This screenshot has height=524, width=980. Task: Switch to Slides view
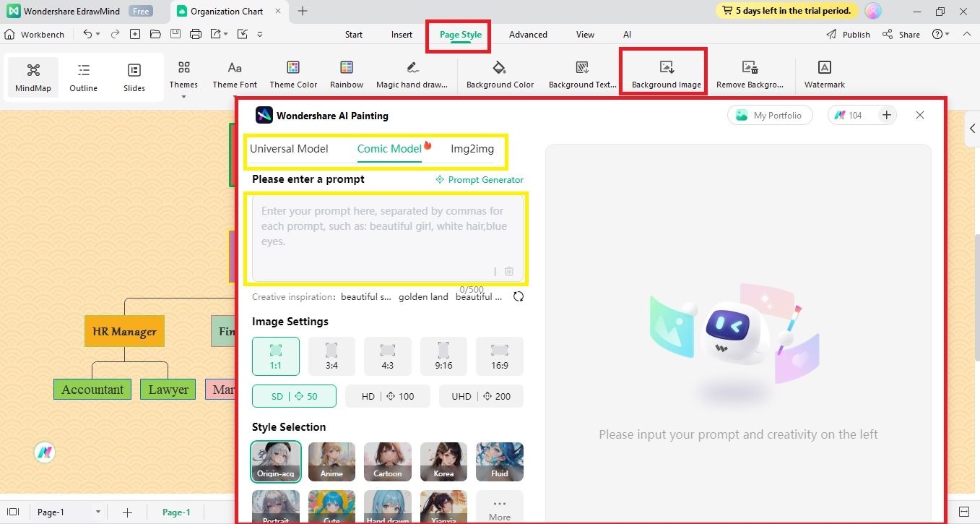tap(134, 78)
